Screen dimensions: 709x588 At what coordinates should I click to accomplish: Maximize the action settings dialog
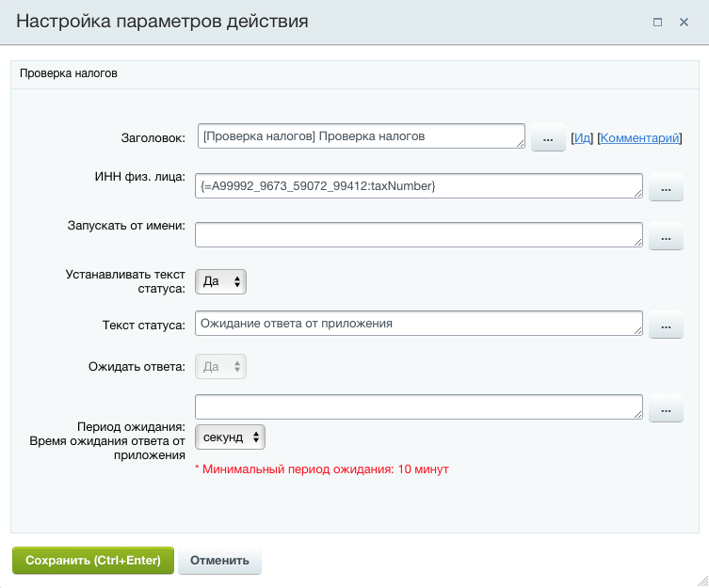tap(658, 22)
